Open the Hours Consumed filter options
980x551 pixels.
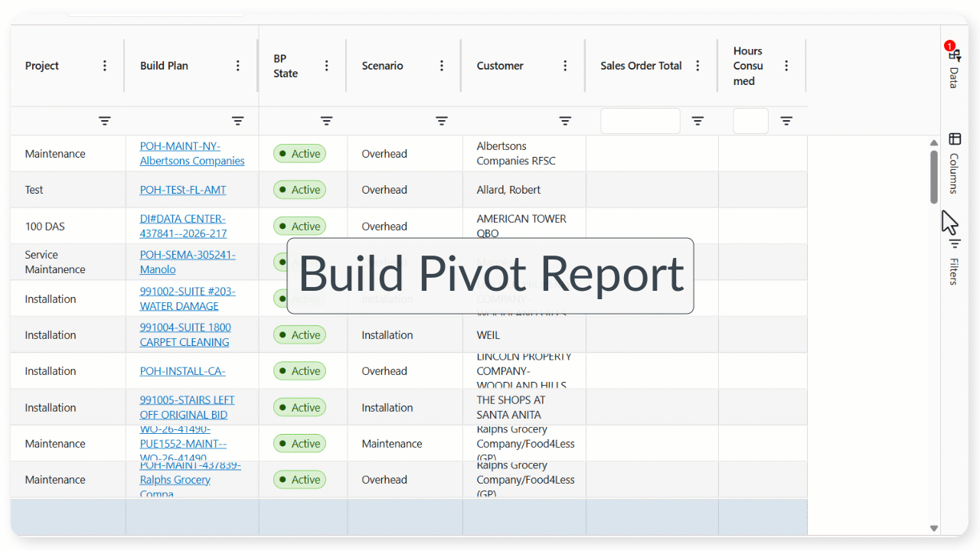coord(786,121)
